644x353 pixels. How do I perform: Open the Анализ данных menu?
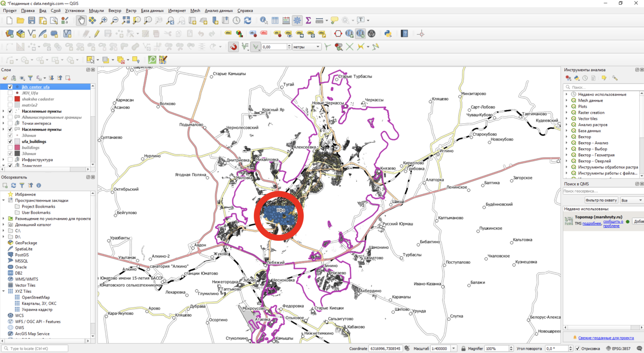219,11
